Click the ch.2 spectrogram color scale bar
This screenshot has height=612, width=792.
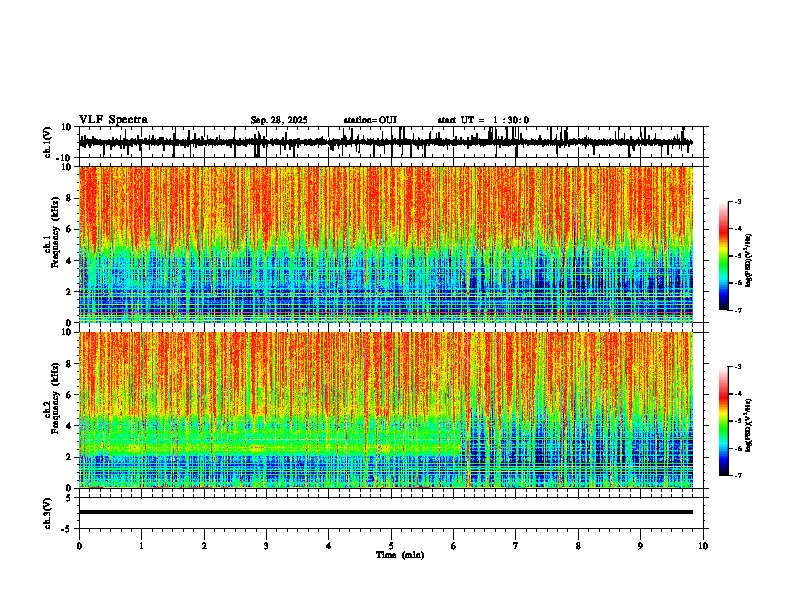pos(724,421)
